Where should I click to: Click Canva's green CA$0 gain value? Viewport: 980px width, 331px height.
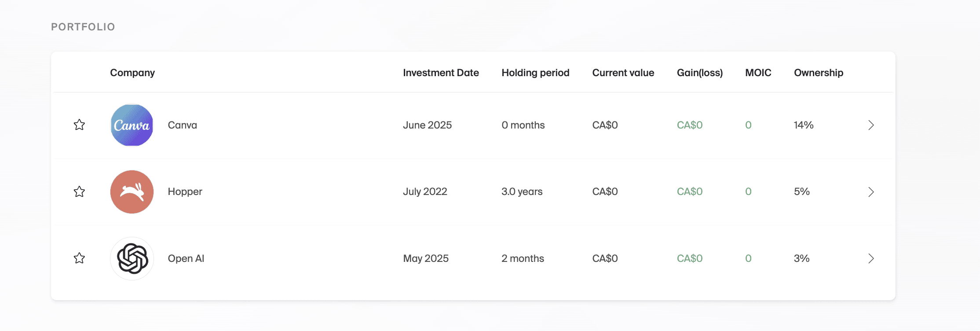pyautogui.click(x=689, y=125)
